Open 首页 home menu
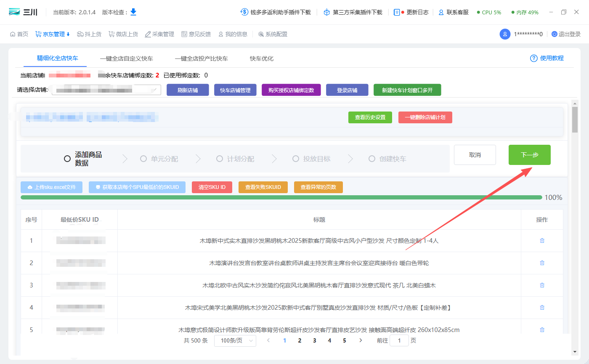The width and height of the screenshot is (589, 364). pyautogui.click(x=19, y=34)
